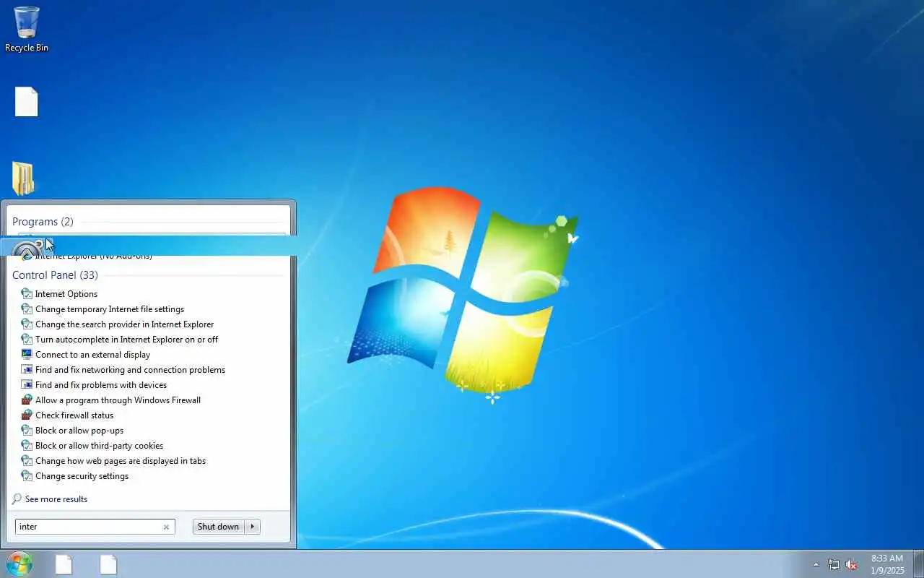Viewport: 924px width, 578px height.
Task: Open 'Change temporary Internet file settings'
Action: point(110,309)
